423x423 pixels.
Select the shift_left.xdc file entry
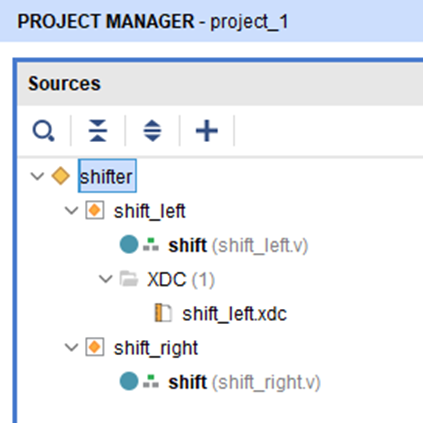[234, 314]
